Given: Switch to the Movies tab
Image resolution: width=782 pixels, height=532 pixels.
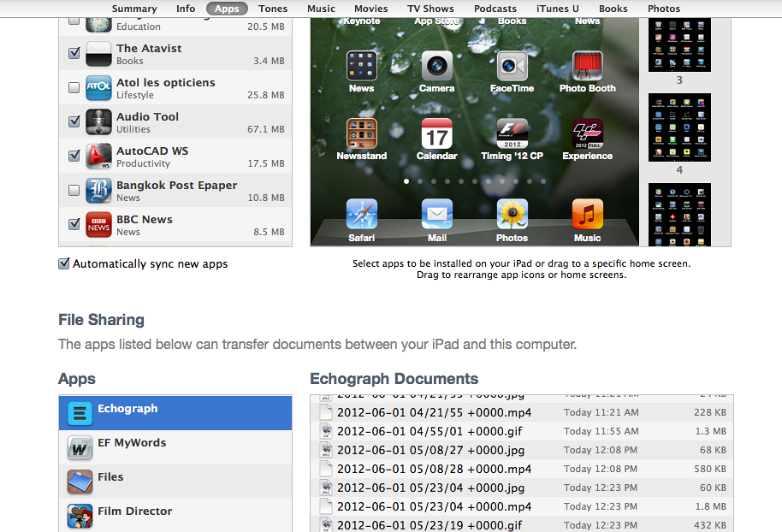Looking at the screenshot, I should click(x=371, y=9).
